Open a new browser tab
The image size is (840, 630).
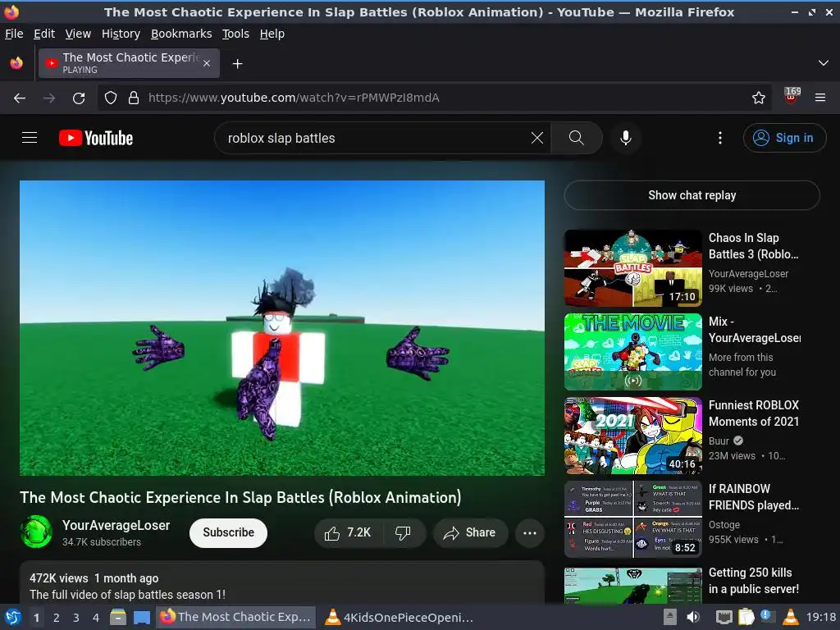pyautogui.click(x=237, y=64)
